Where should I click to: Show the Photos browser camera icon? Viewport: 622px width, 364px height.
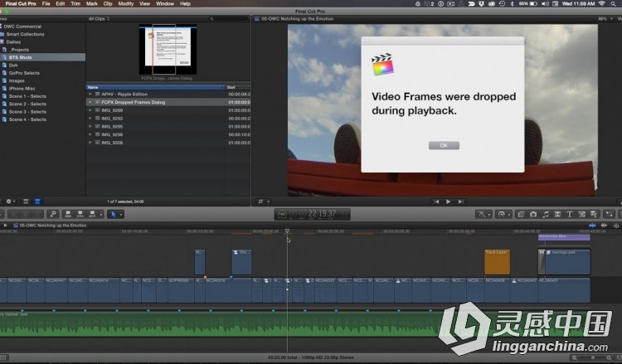pos(533,214)
